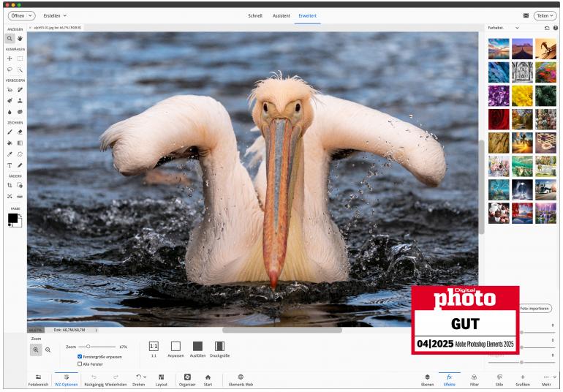Swap foreground and background colors
Viewport: 563px width, 392px height.
coord(20,216)
